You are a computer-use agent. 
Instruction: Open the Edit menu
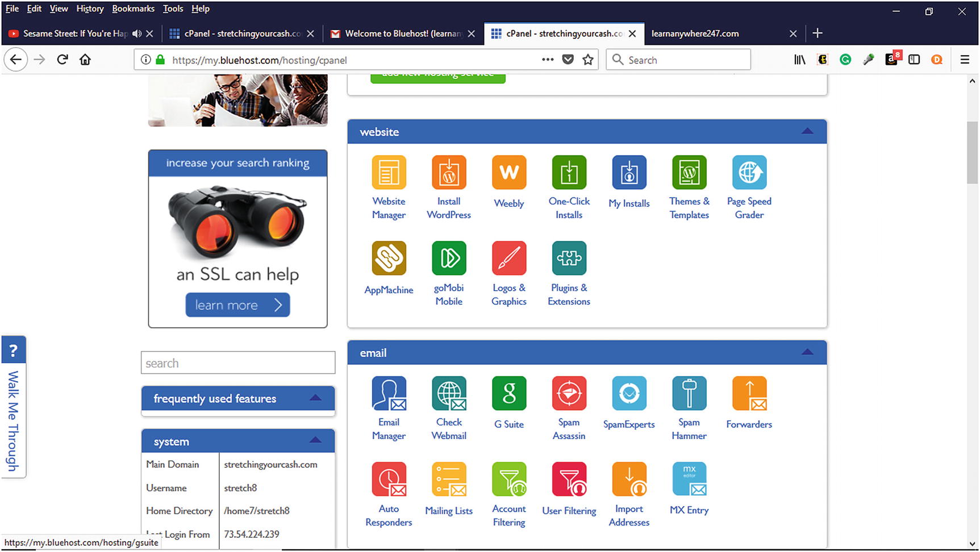(x=34, y=9)
